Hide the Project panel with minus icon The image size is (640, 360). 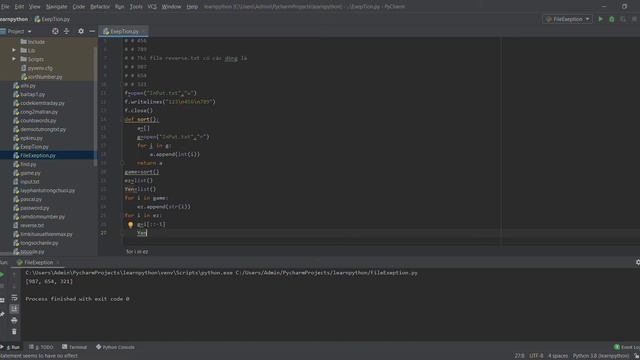(92, 31)
